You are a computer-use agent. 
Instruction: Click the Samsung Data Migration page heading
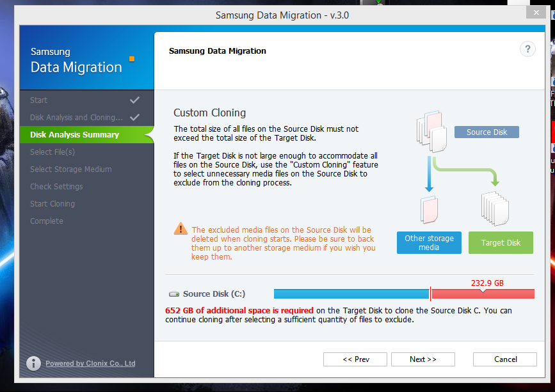tap(218, 51)
